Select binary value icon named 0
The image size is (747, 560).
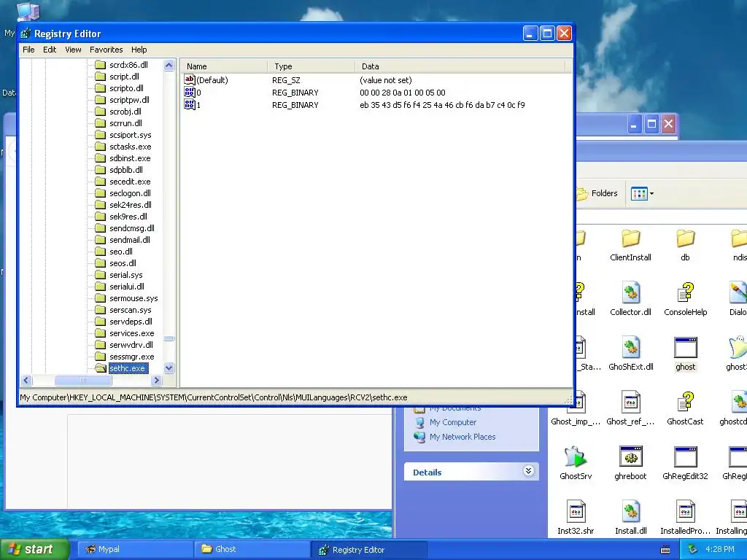point(190,92)
